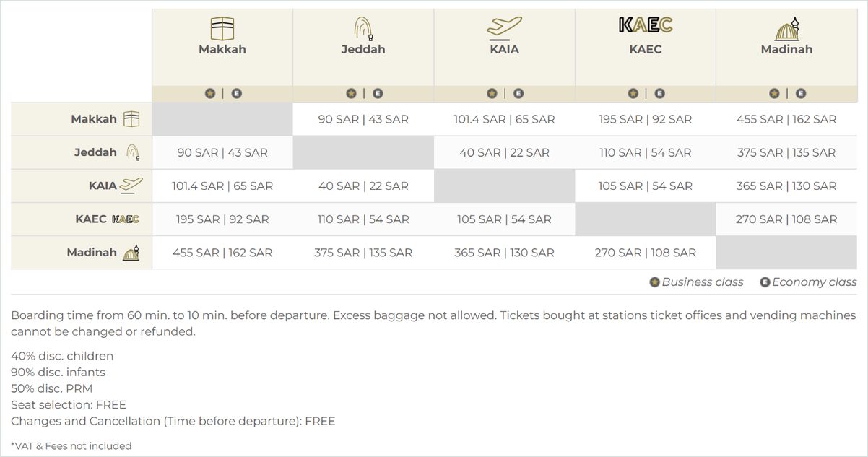Viewport: 868px width, 457px height.
Task: Select the Madinah row header label
Action: click(x=92, y=253)
